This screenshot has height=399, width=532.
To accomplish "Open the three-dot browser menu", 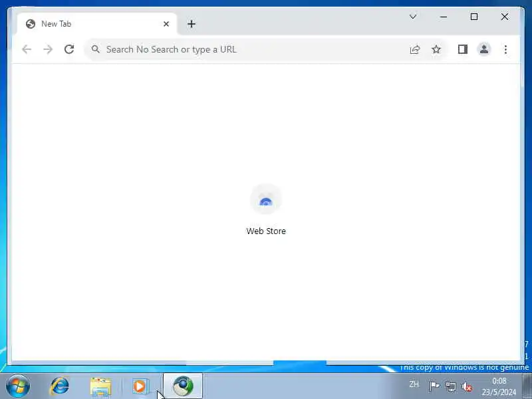I will pyautogui.click(x=505, y=49).
